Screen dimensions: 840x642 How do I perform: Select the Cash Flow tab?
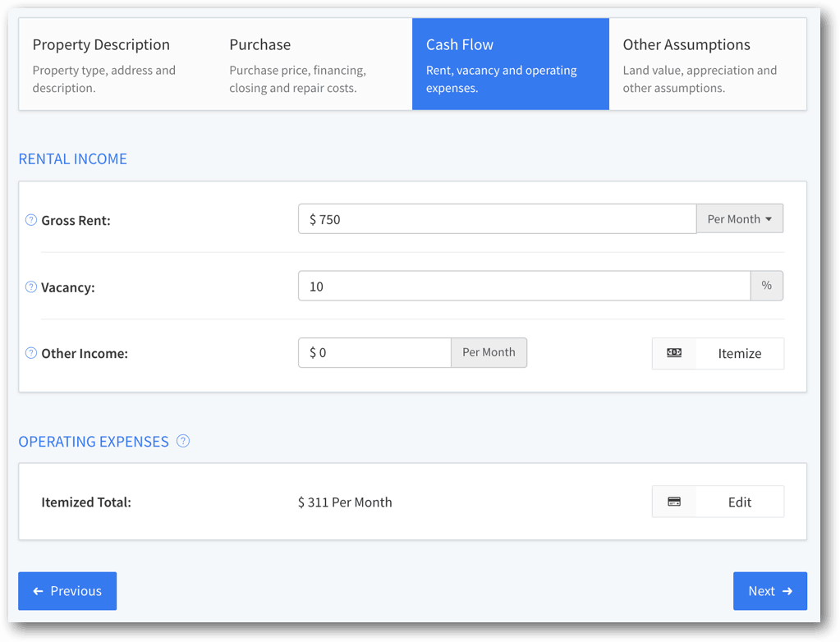click(x=511, y=64)
